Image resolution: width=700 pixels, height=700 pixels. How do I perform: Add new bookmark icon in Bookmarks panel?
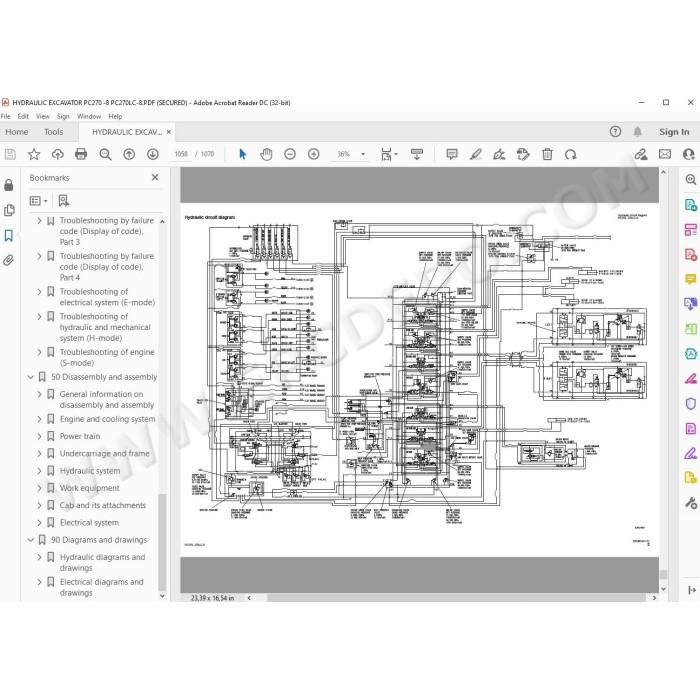64,201
